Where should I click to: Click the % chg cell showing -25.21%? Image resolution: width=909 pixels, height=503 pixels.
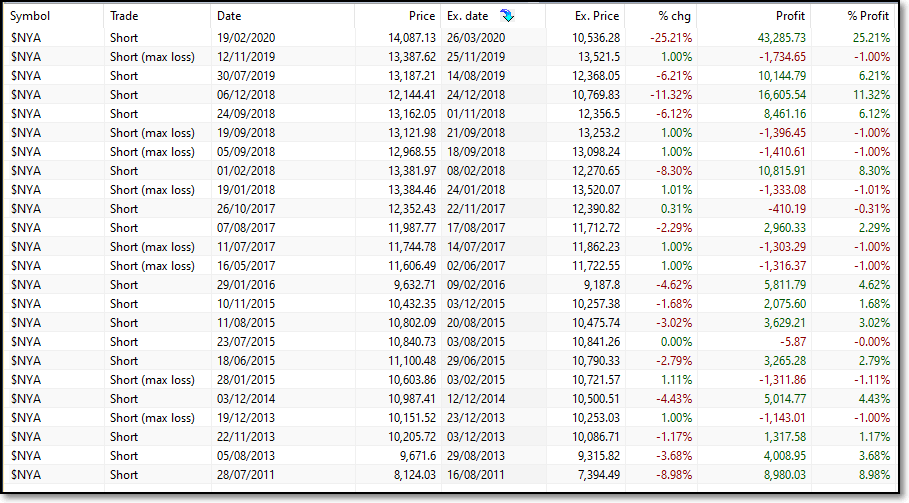pyautogui.click(x=671, y=38)
